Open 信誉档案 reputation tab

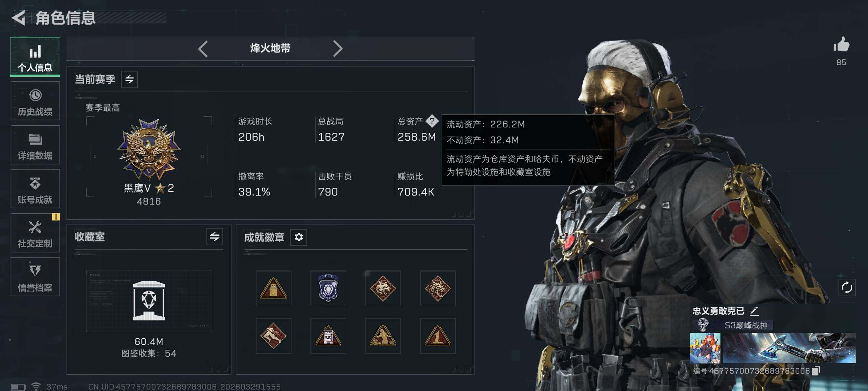pos(35,277)
